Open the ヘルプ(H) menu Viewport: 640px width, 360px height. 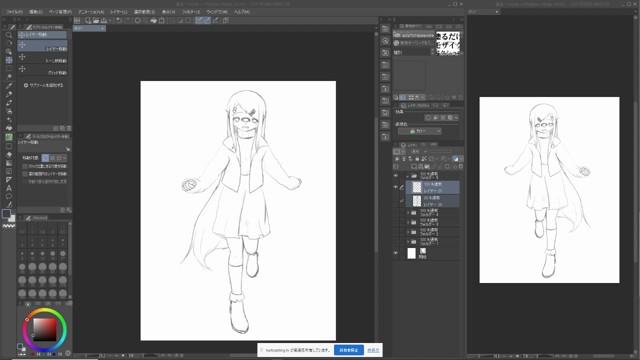(x=242, y=12)
